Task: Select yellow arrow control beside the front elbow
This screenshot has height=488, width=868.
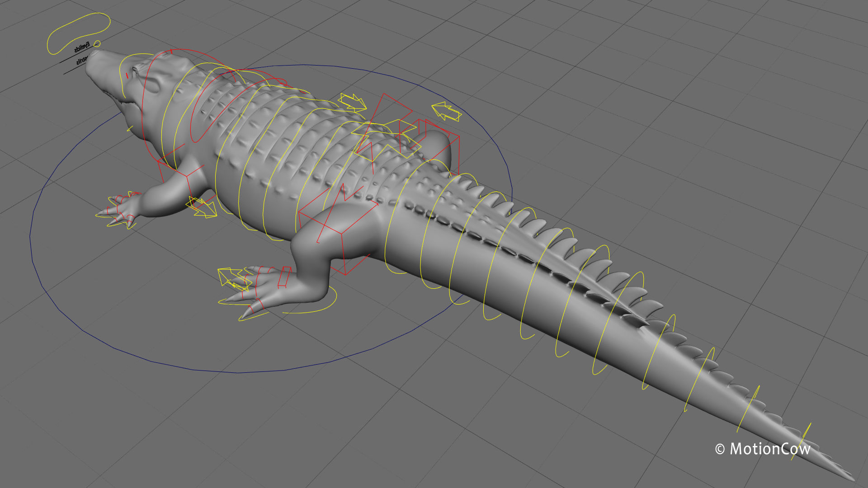Action: [201, 207]
